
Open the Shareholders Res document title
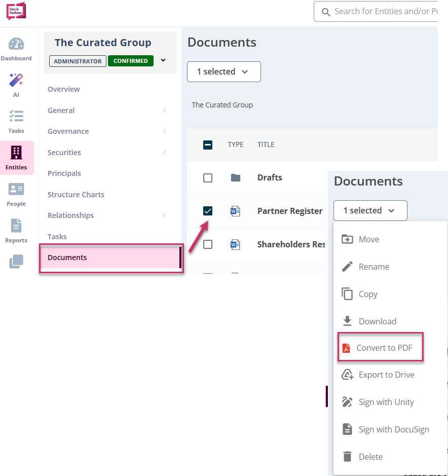[x=291, y=244]
